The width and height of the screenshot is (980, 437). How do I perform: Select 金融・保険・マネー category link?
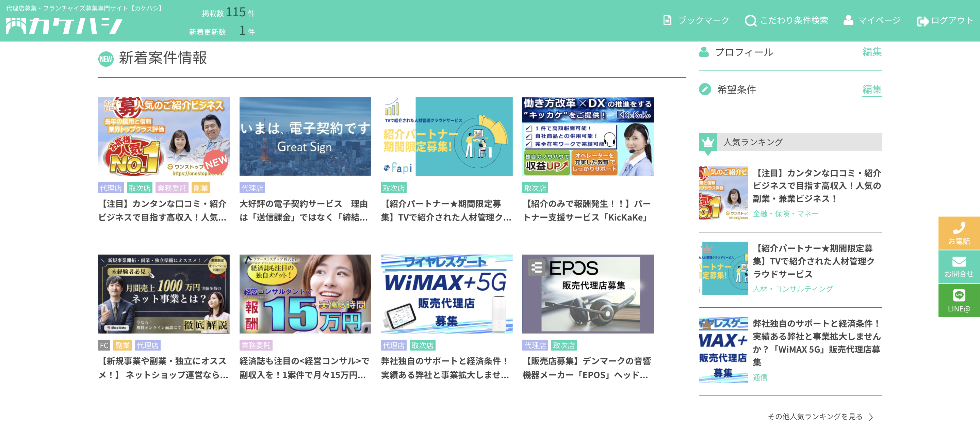785,214
